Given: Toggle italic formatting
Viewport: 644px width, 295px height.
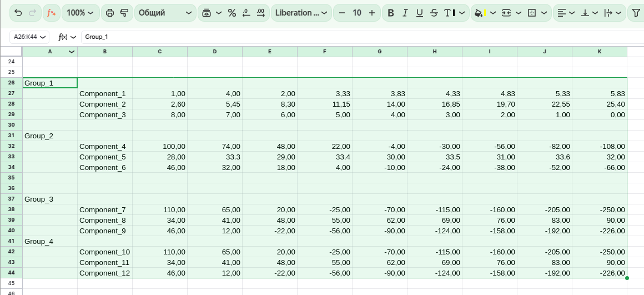Looking at the screenshot, I should tap(405, 13).
